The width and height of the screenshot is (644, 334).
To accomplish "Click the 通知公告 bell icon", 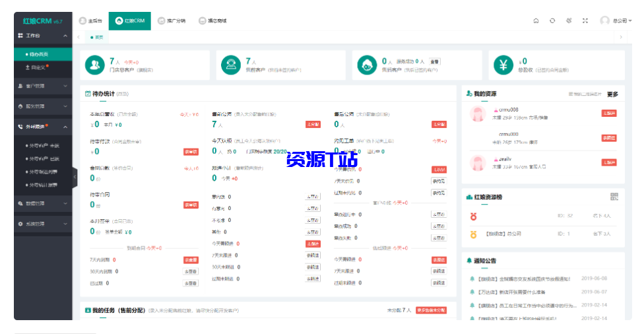I will [x=469, y=261].
